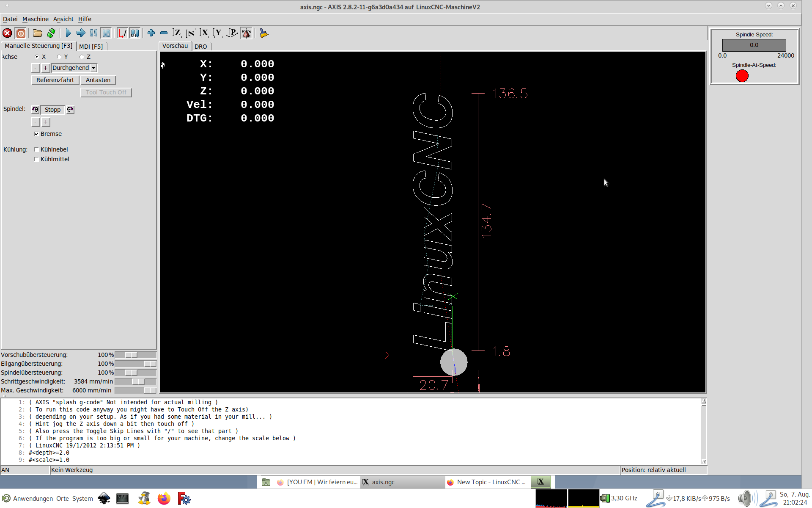Click the volume speaker icon in tray
Screen dimensions: 812x508
click(x=746, y=498)
